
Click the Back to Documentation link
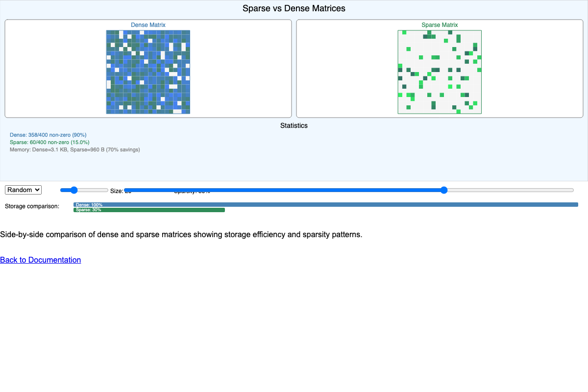coord(40,260)
